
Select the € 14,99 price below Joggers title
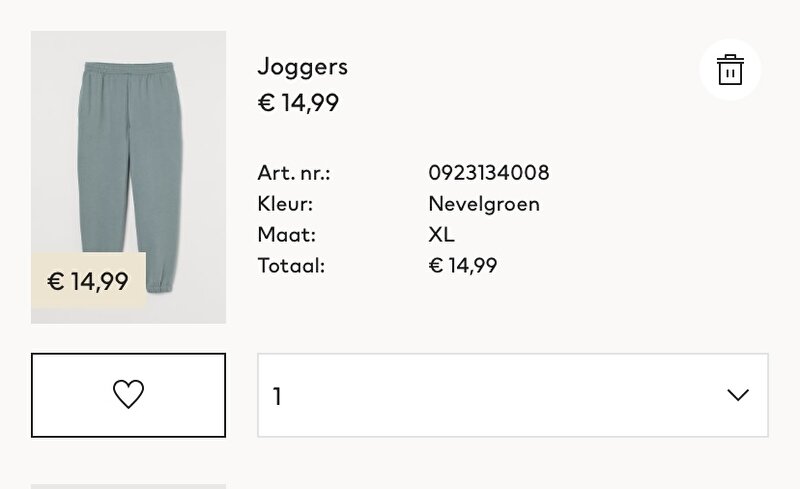click(x=298, y=103)
